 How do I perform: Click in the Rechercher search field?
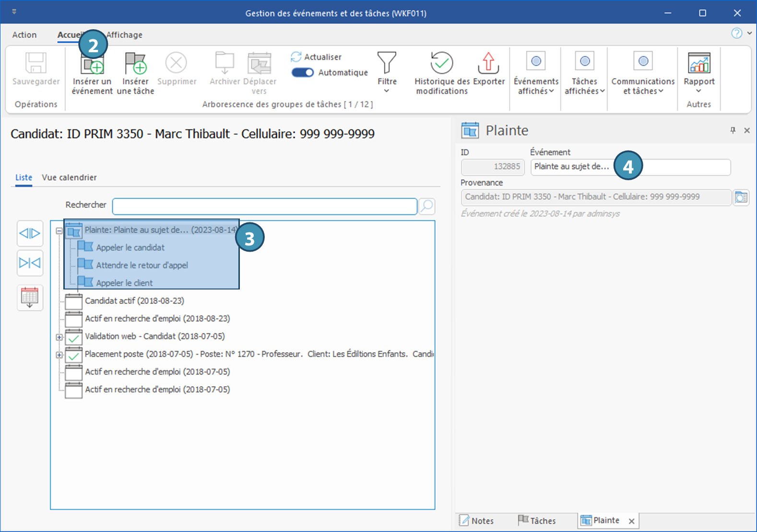[264, 206]
